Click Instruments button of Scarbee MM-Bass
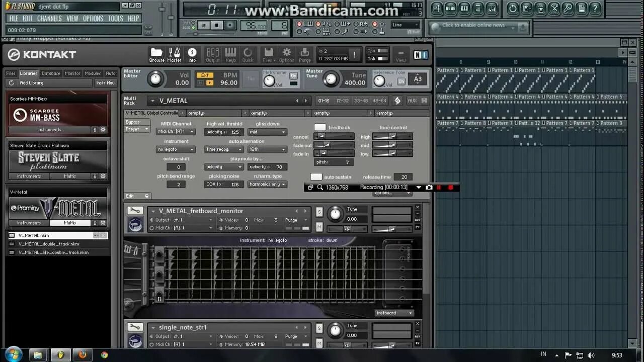 pyautogui.click(x=49, y=130)
